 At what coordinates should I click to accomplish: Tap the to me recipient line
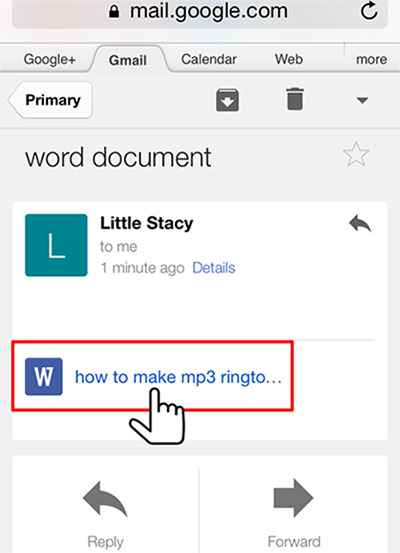pos(119,247)
